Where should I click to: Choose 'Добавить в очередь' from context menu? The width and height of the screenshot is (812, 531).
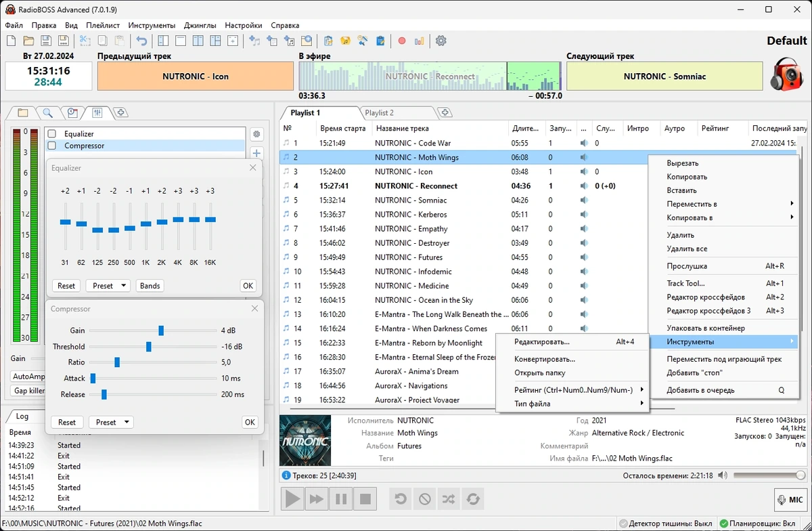click(x=723, y=390)
